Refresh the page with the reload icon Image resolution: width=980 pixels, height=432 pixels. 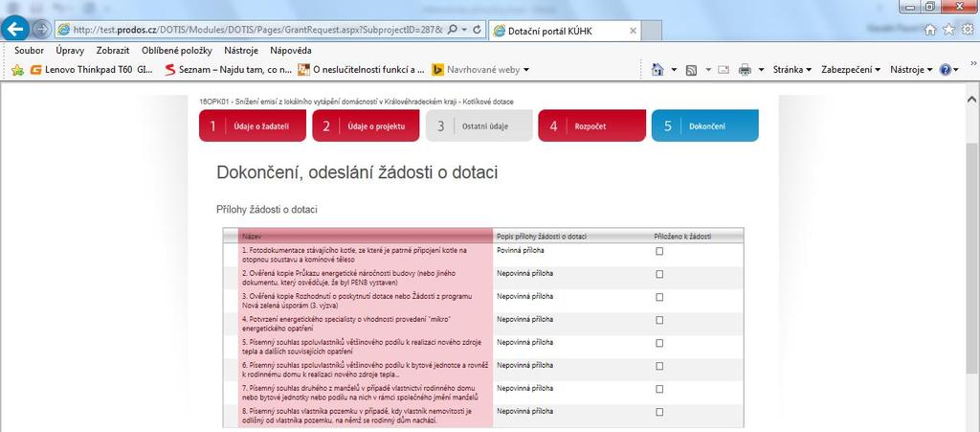pos(477,30)
